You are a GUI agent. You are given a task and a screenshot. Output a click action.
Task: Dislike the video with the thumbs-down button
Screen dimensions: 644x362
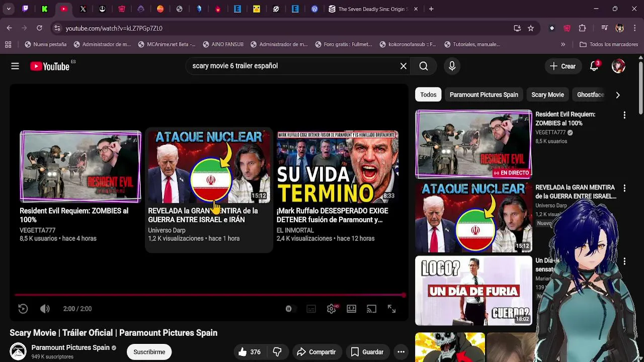[277, 352]
